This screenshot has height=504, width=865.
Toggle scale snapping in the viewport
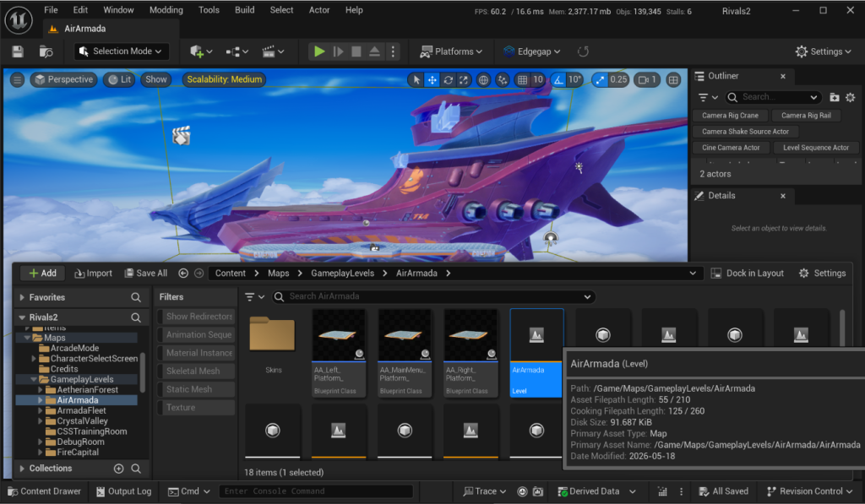600,80
